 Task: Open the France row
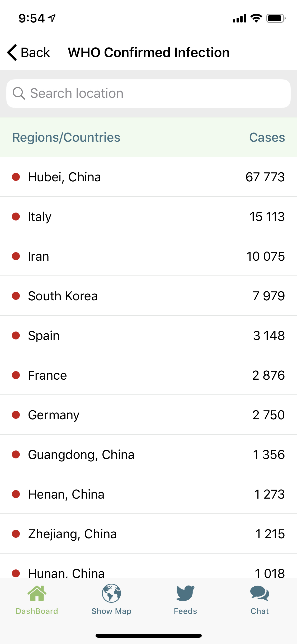click(148, 375)
